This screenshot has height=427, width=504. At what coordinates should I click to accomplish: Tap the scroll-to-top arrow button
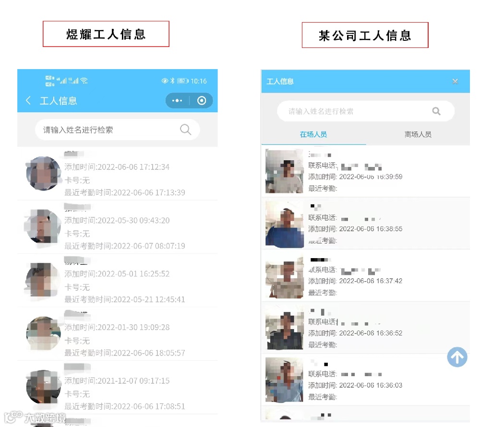click(x=457, y=357)
